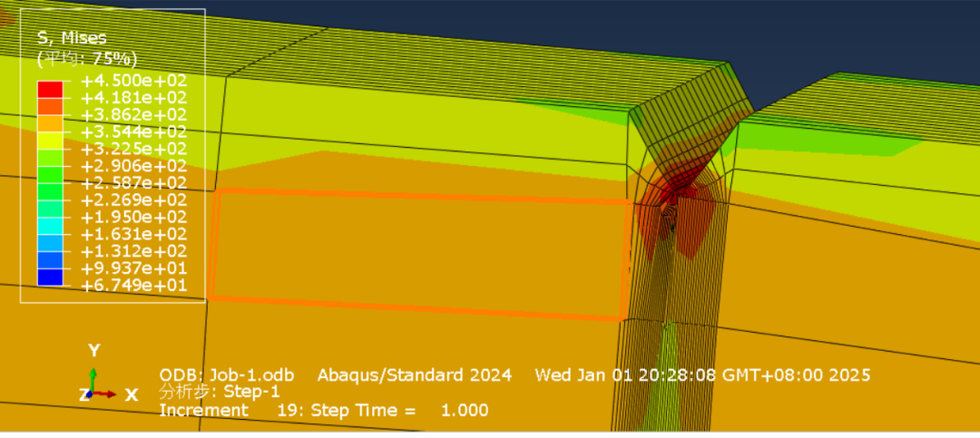Click the 'Increment 19: Step Time = 1.000' line

click(x=324, y=411)
